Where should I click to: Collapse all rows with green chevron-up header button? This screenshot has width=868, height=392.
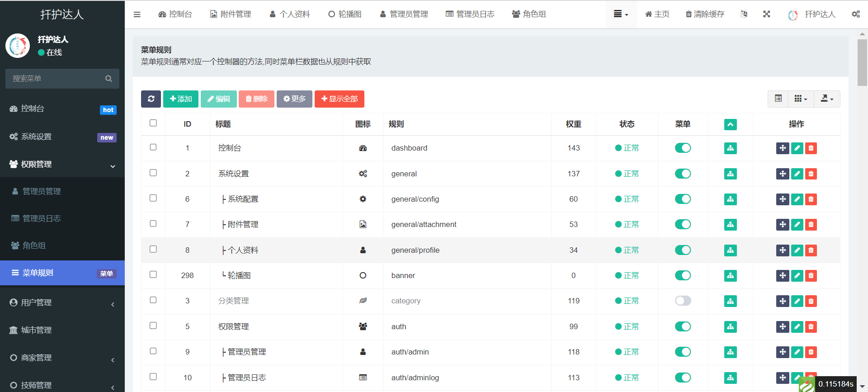(x=730, y=124)
